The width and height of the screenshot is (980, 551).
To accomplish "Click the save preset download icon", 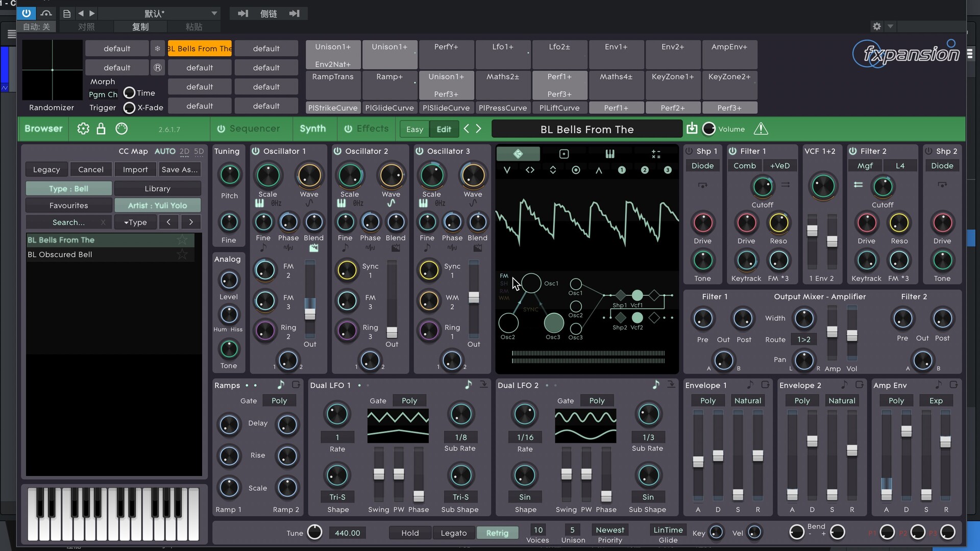I will point(692,129).
